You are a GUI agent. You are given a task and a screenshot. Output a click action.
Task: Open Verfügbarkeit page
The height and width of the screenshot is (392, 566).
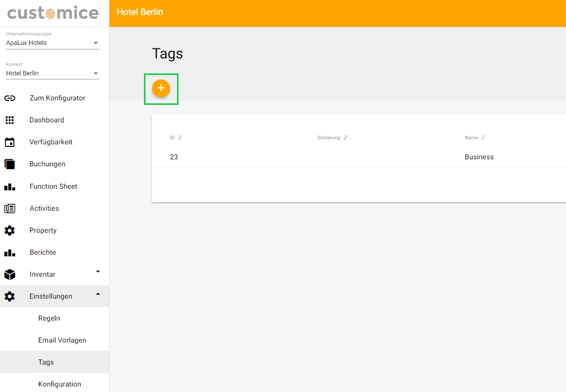click(51, 142)
